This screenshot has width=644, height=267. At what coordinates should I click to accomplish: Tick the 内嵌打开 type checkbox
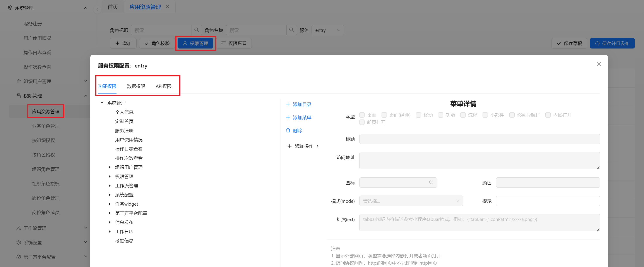(548, 115)
